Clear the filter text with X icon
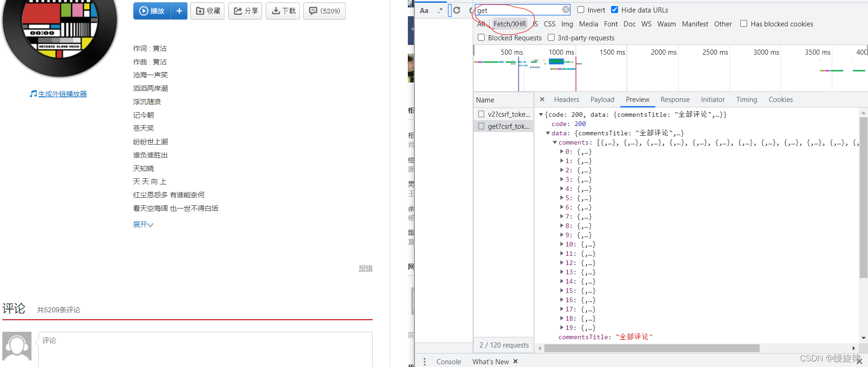The height and width of the screenshot is (367, 868). [x=566, y=9]
